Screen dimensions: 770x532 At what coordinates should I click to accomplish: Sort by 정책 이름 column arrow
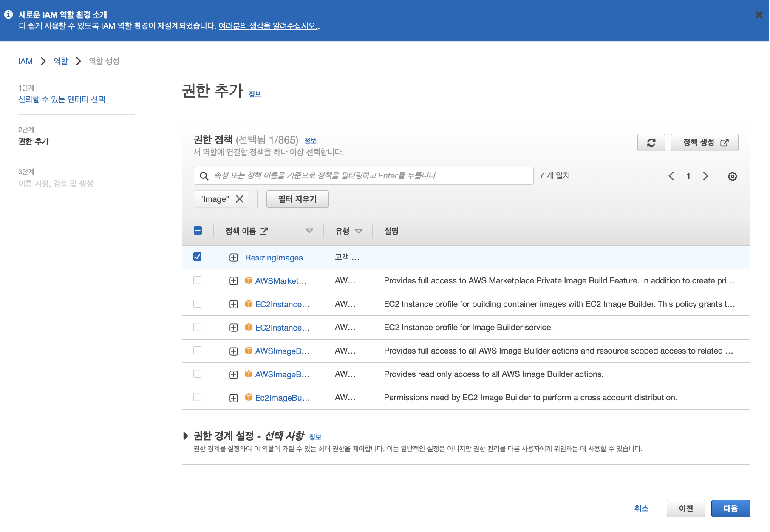[x=309, y=231]
